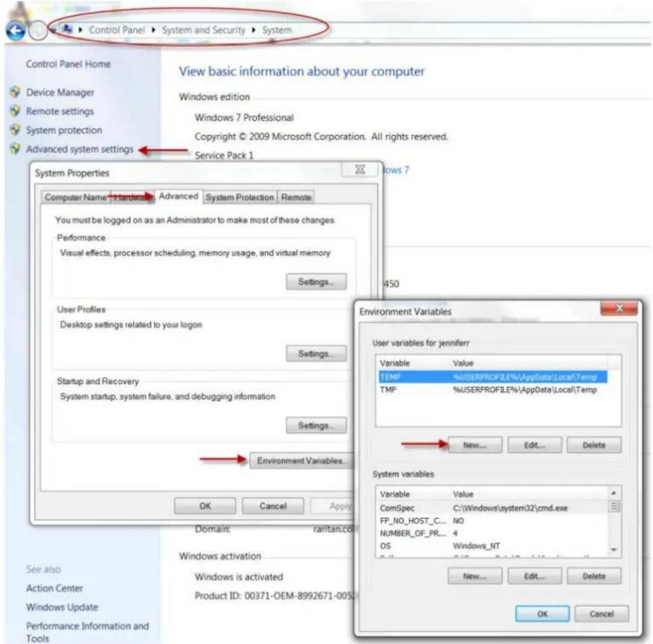Click shield icon beside Advanced system settings
The height and width of the screenshot is (644, 653).
tap(15, 149)
